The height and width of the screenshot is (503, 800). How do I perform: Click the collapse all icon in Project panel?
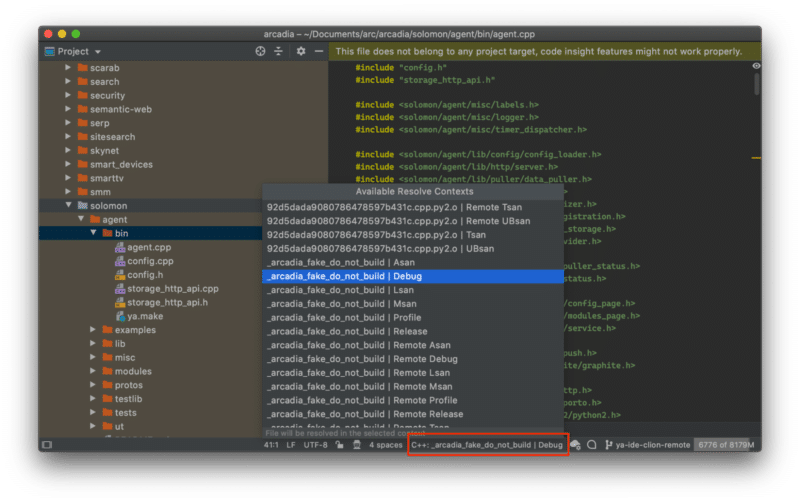click(279, 51)
